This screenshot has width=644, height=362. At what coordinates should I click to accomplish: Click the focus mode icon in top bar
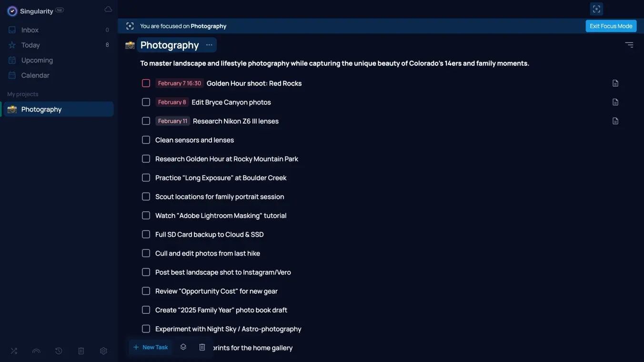coord(596,9)
